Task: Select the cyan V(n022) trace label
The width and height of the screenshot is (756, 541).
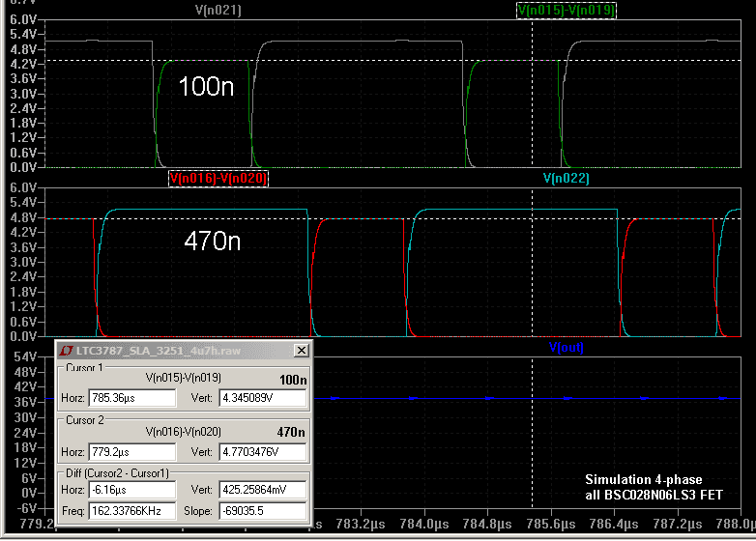Action: point(566,179)
